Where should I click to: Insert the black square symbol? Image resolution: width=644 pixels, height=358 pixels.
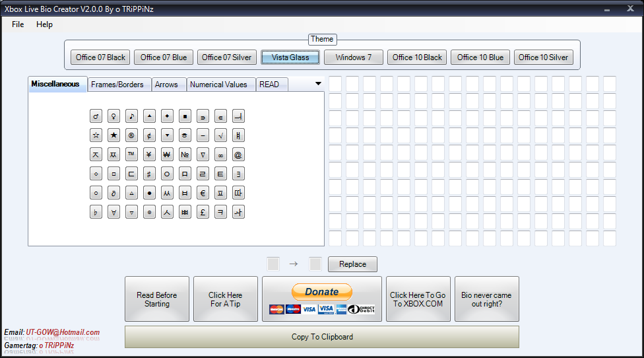pyautogui.click(x=185, y=116)
